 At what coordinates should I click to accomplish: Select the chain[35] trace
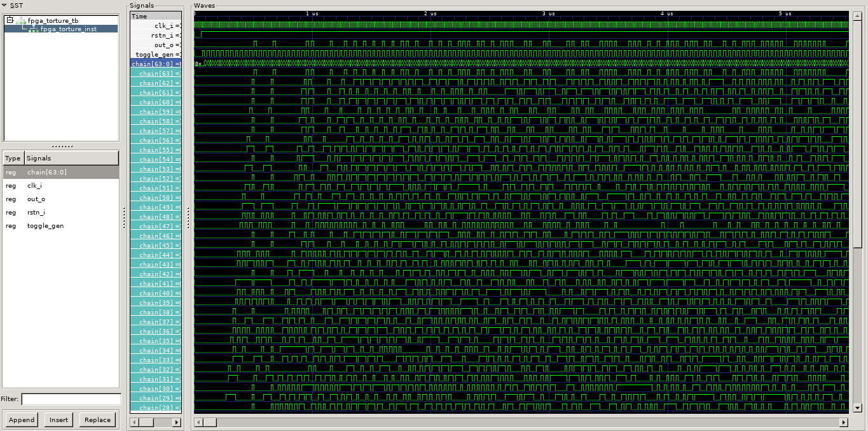click(156, 341)
